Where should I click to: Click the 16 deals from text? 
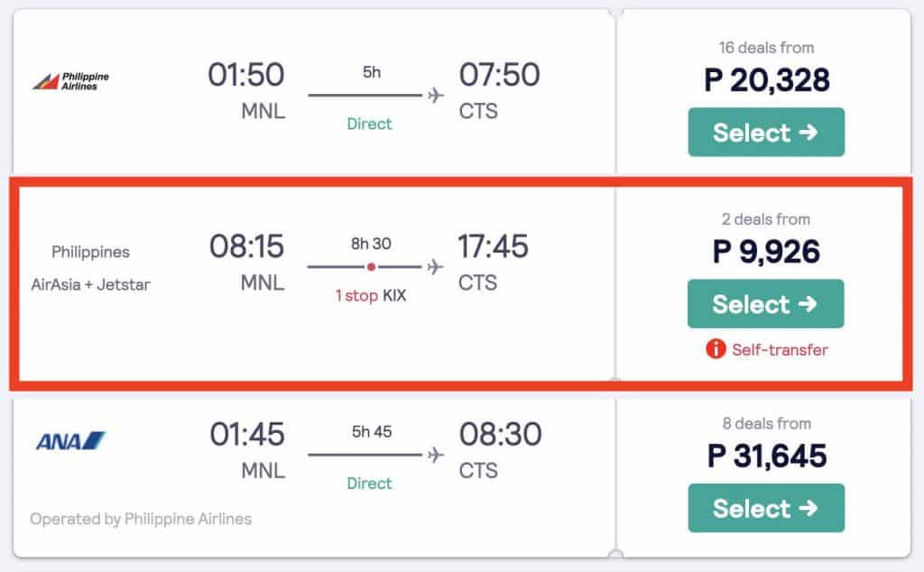click(766, 48)
